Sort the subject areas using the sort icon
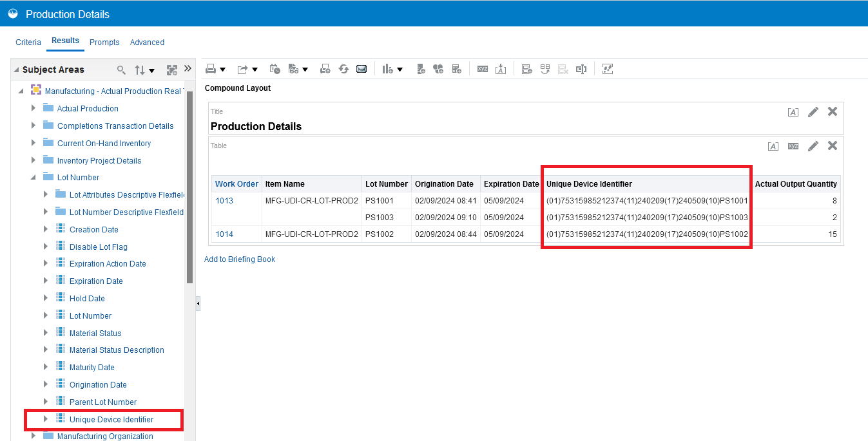This screenshot has height=441, width=868. [140, 69]
